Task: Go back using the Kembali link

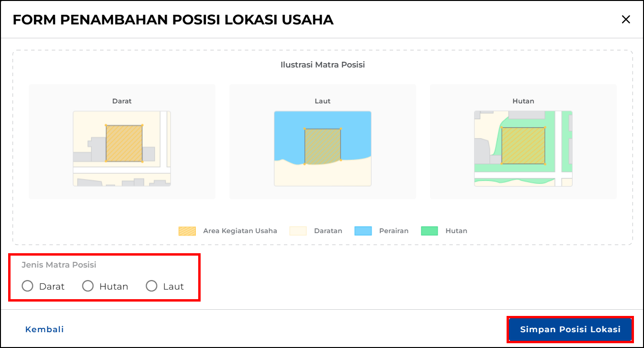Action: tap(45, 329)
